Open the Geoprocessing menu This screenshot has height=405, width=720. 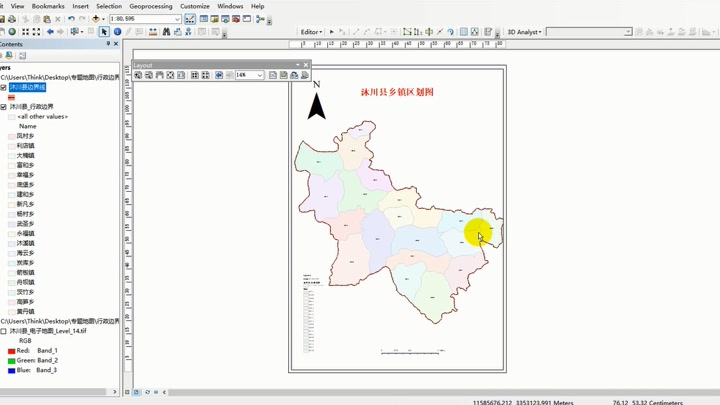coord(151,6)
